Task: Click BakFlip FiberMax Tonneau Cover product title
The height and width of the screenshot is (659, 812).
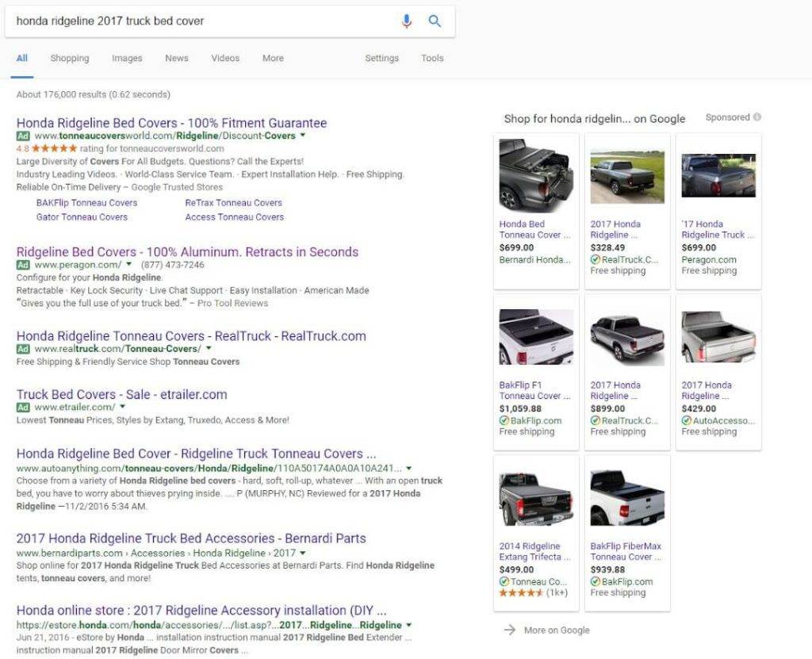Action: (626, 551)
